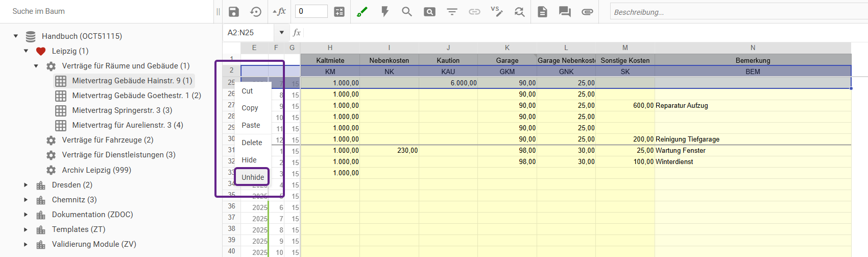This screenshot has width=868, height=257.
Task: Click the green paintbrush format icon
Action: click(x=362, y=12)
